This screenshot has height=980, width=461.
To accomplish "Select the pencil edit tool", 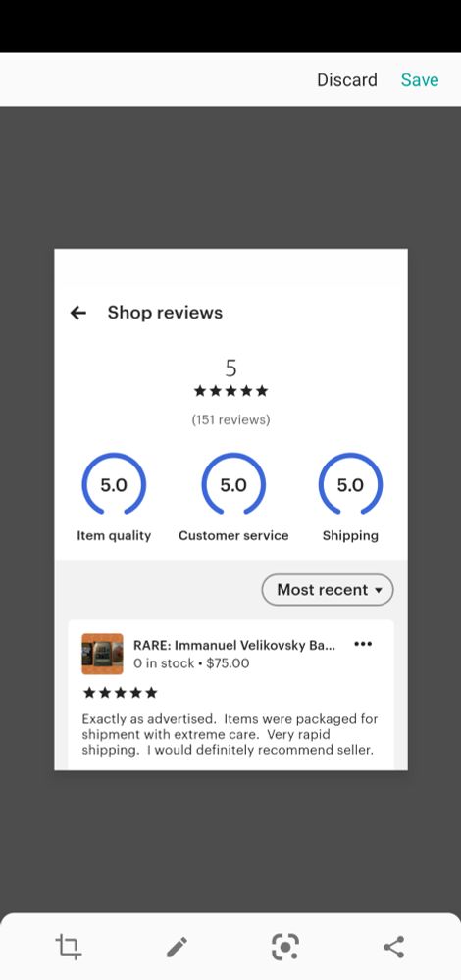I will pos(177,947).
